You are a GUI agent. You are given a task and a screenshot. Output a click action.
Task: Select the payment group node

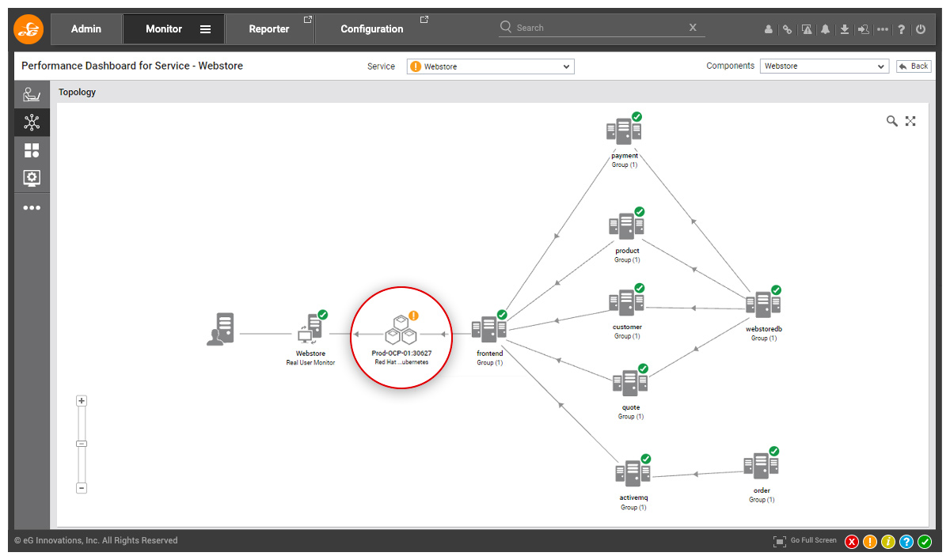point(624,131)
